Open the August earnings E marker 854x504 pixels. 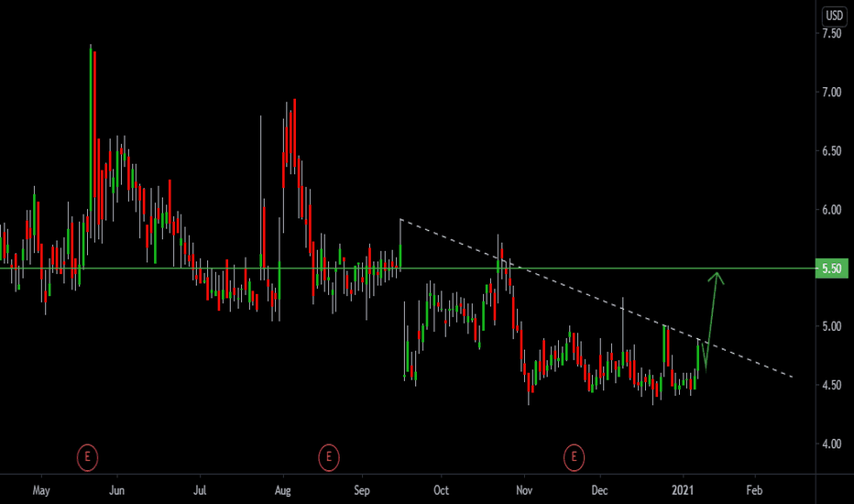(x=328, y=457)
